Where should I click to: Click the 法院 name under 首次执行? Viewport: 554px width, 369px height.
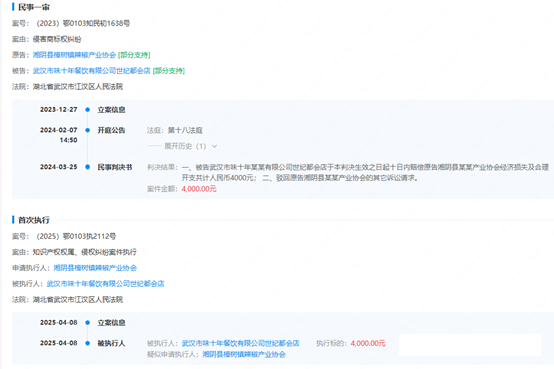click(78, 299)
